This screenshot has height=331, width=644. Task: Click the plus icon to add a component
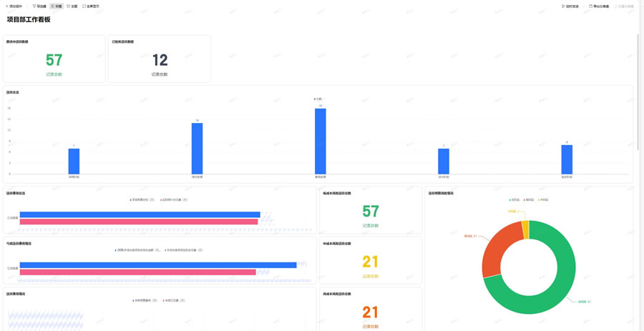(6, 6)
